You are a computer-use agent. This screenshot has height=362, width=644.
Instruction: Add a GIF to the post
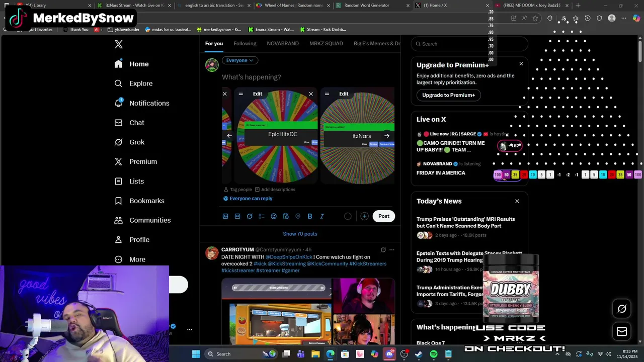point(237,216)
